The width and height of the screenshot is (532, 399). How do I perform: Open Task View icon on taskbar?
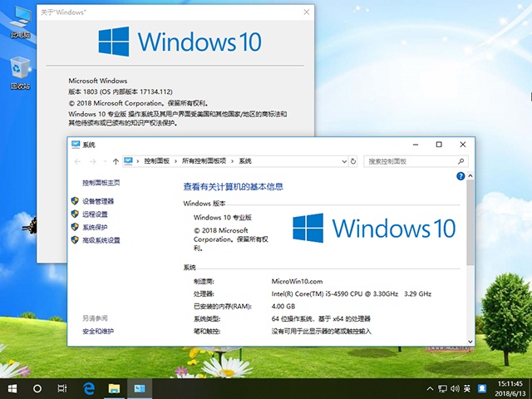(62, 388)
